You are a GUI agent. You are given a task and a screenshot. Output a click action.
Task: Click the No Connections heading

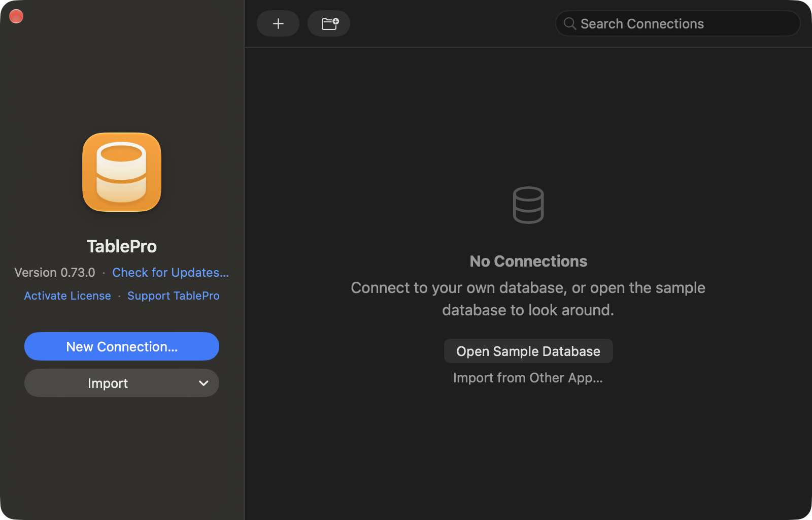528,261
